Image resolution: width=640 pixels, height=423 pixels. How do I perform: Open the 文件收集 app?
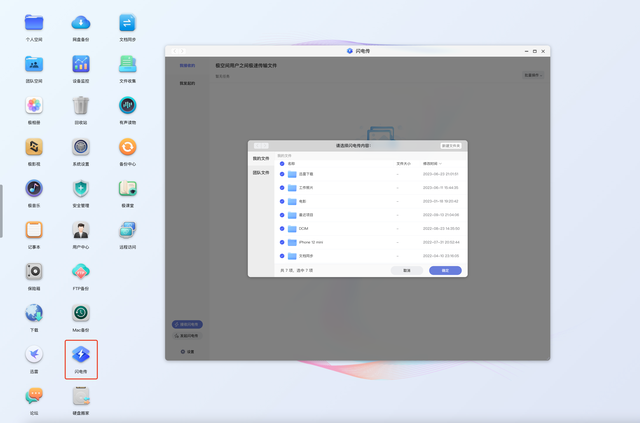coord(127,65)
